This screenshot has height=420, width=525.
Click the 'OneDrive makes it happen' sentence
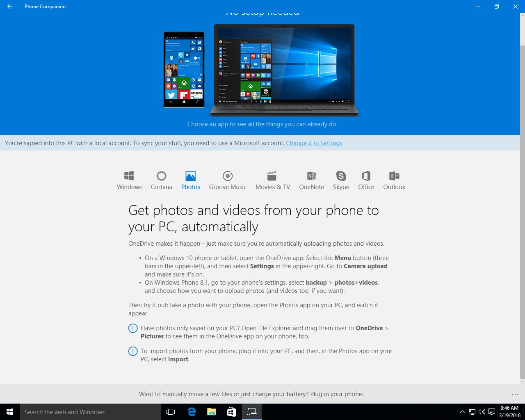coord(256,244)
